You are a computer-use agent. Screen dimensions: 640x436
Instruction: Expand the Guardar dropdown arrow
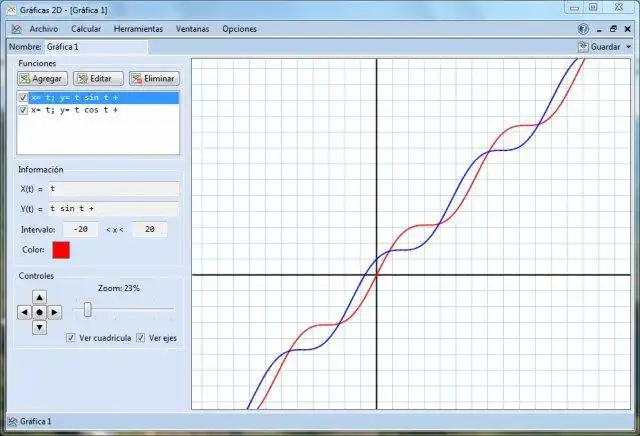pos(629,47)
